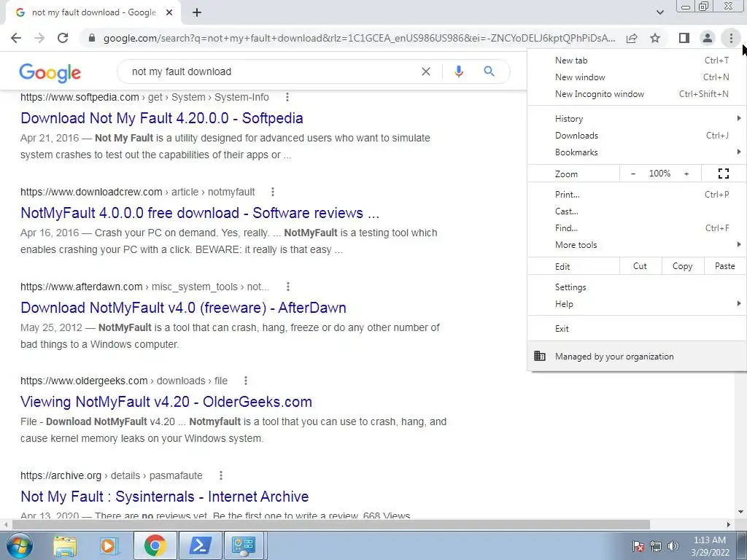Expand the Bookmarks submenu
Viewport: 747px width, 560px height.
[637, 152]
